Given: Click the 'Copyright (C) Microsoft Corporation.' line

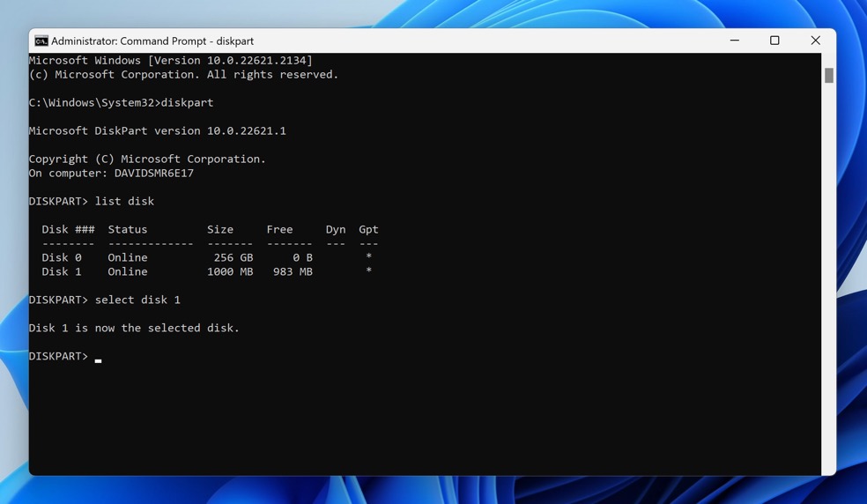Looking at the screenshot, I should coord(147,159).
